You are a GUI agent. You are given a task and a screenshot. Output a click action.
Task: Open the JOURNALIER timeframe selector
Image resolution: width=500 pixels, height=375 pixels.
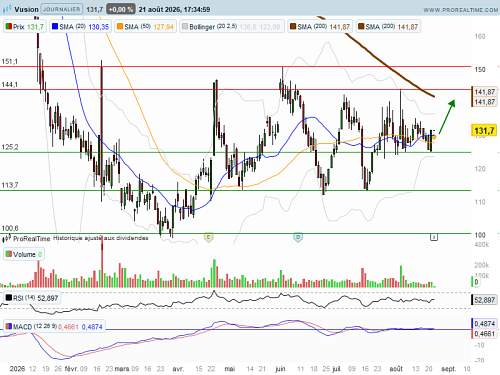pos(62,9)
